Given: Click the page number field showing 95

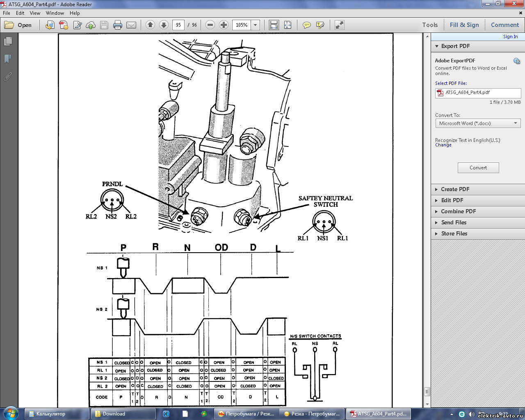Looking at the screenshot, I should tap(178, 25).
